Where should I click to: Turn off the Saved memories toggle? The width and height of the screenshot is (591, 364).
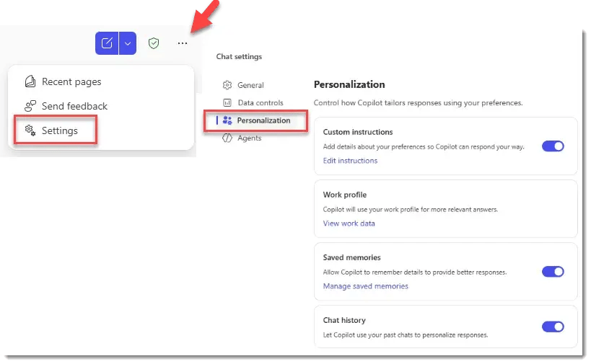pos(553,272)
